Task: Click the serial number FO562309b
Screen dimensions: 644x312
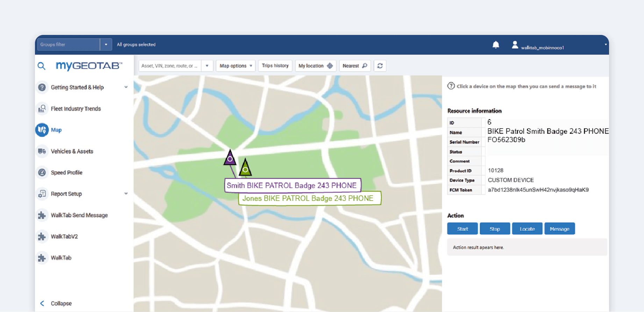Action: click(x=506, y=140)
